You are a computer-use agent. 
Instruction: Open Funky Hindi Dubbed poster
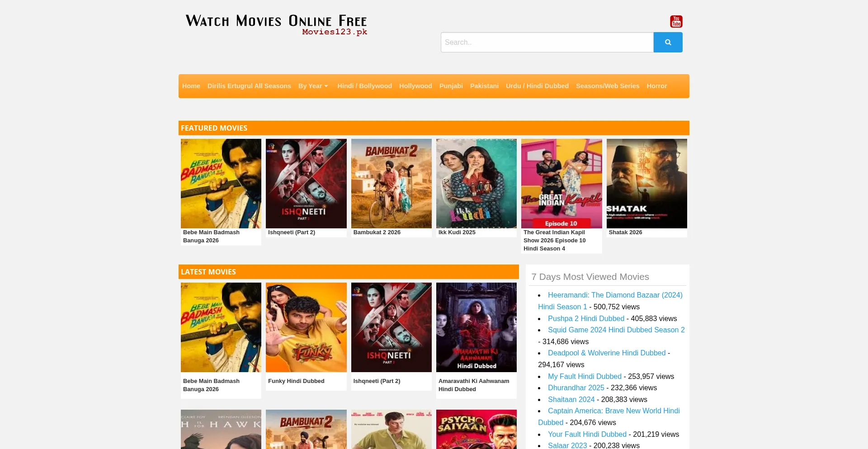306,327
